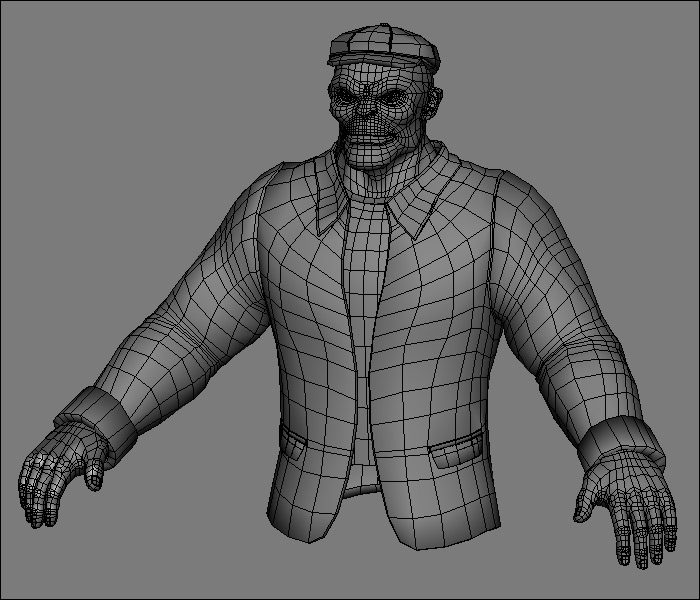Select the eye socket on the viewport's right
Screen dimensions: 700x600
tap(389, 97)
